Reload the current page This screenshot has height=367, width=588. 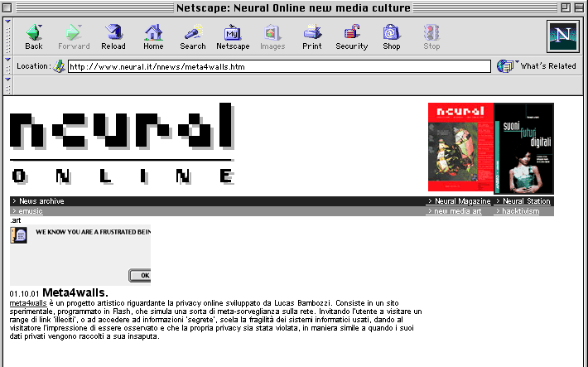pos(113,37)
